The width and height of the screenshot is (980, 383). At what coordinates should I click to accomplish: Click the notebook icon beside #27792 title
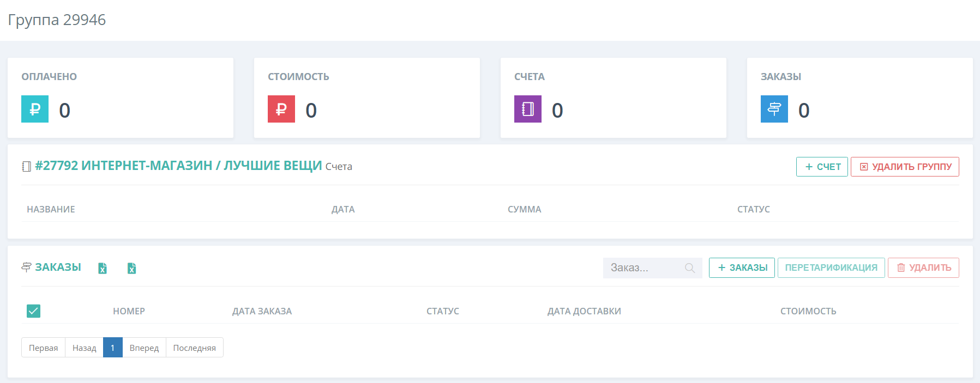tap(26, 166)
